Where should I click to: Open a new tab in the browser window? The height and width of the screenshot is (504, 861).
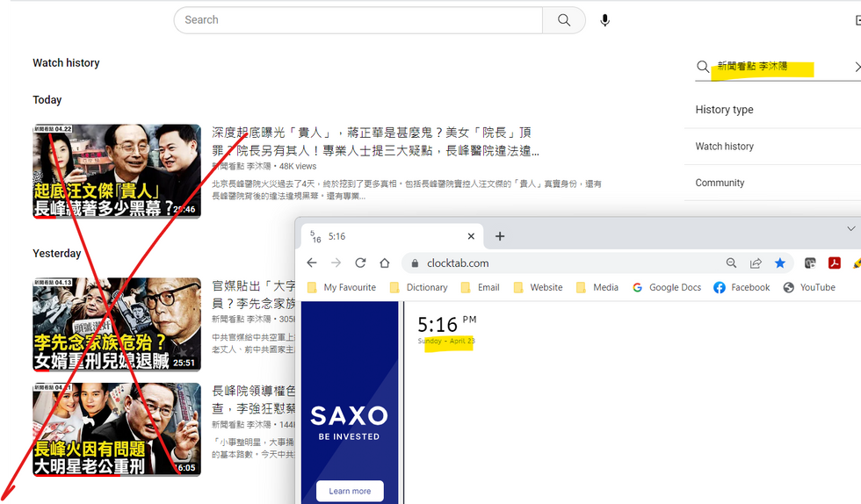point(500,236)
